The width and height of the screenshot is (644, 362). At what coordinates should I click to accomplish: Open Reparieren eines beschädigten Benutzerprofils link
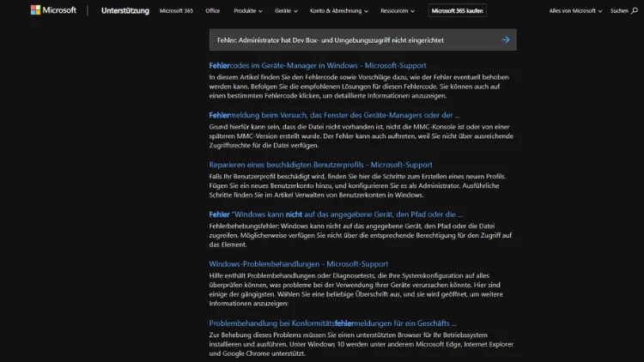coord(320,165)
